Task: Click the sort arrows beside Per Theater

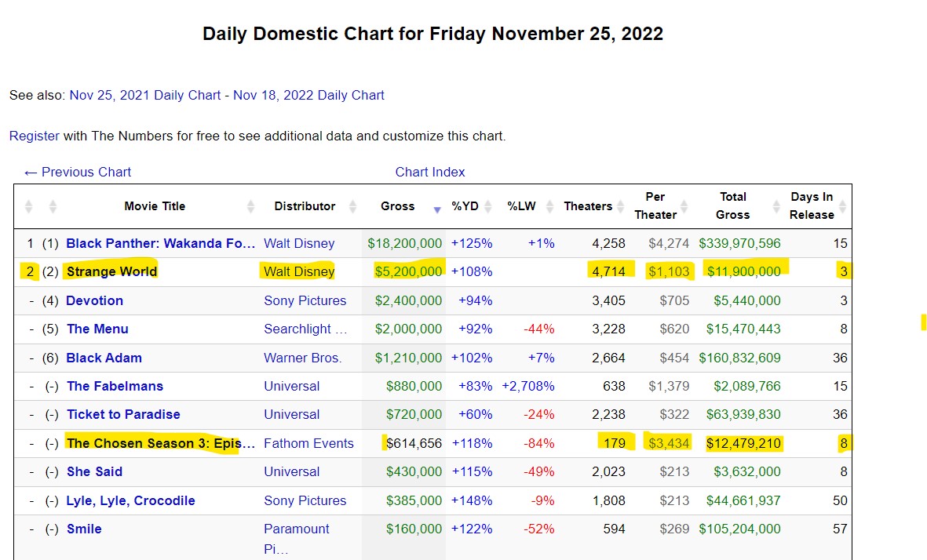Action: 684,206
